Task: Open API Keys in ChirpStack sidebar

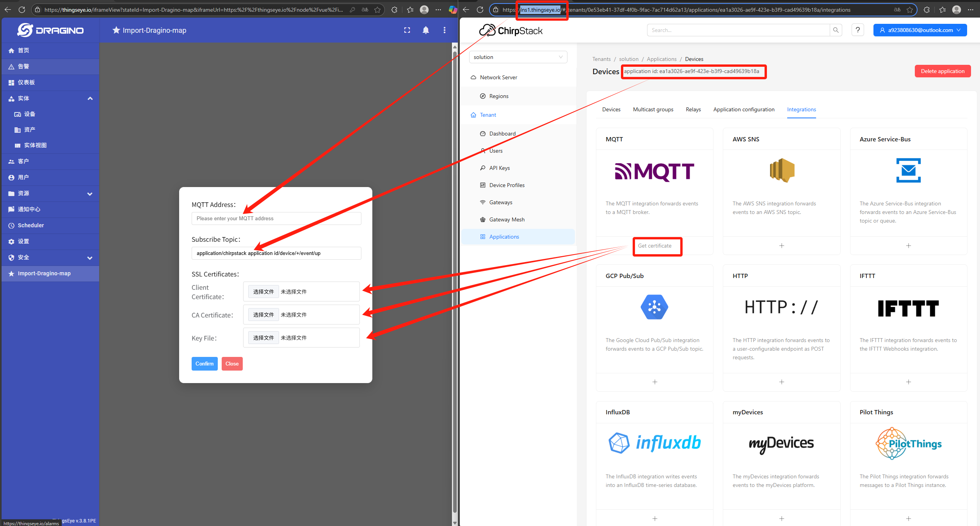Action: click(518, 168)
